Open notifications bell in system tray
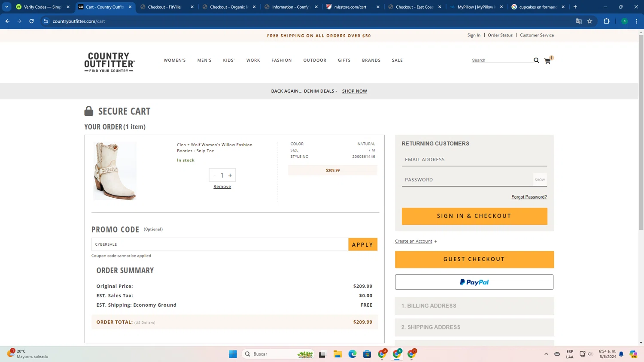Image resolution: width=644 pixels, height=362 pixels. (621, 354)
